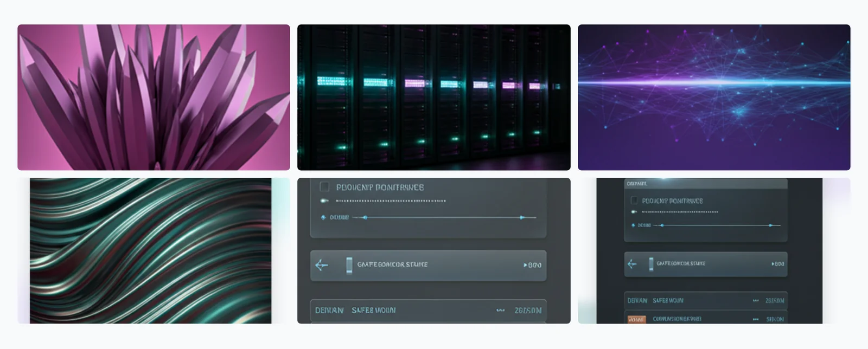
Task: Open the teal wavy metallic stripes image
Action: point(154,251)
